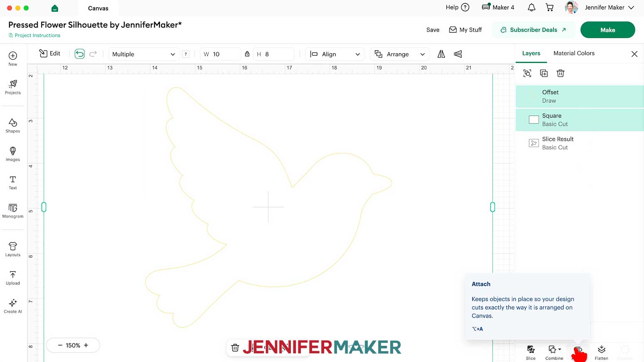The height and width of the screenshot is (362, 644).
Task: Open the Shapes tool
Action: tap(13, 125)
